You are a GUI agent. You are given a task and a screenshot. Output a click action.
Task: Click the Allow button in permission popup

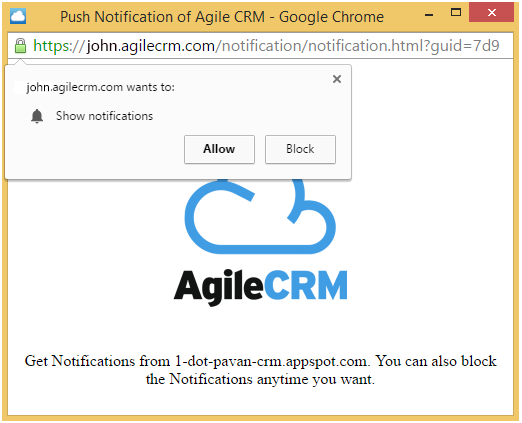219,149
